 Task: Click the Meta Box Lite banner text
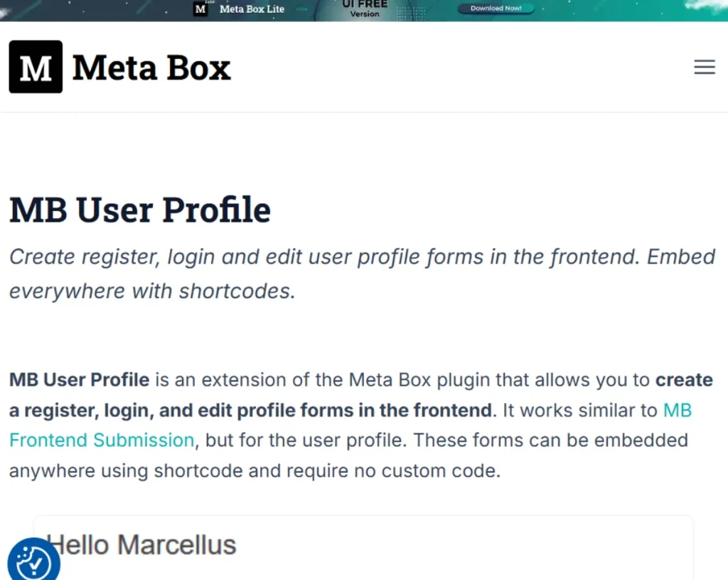pyautogui.click(x=252, y=9)
